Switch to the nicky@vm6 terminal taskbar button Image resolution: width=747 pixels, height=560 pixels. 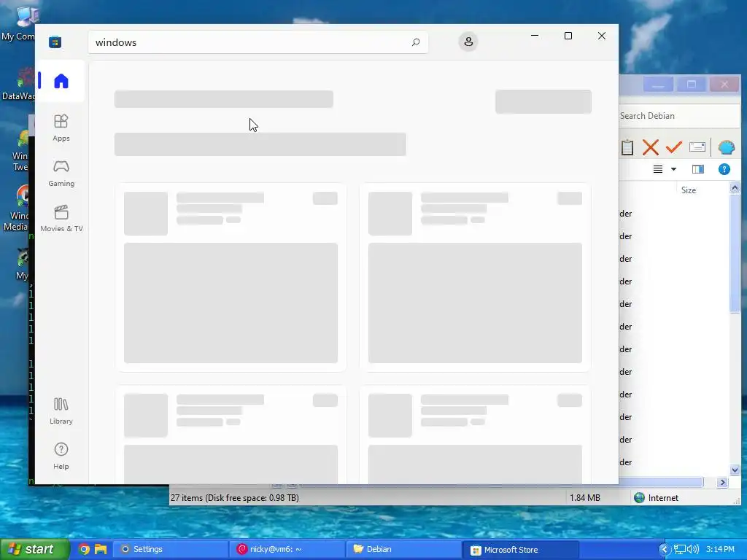coord(287,549)
